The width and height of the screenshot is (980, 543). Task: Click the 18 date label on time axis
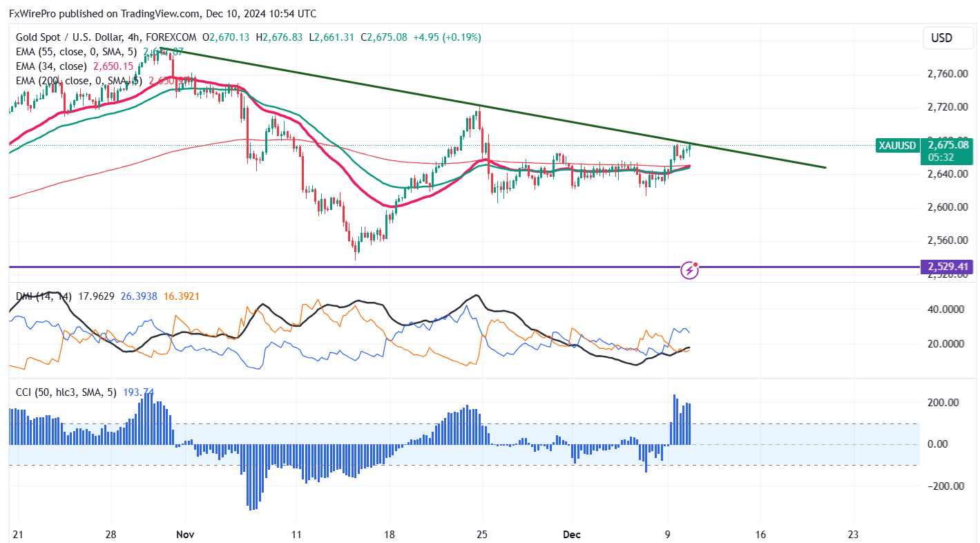tap(390, 535)
